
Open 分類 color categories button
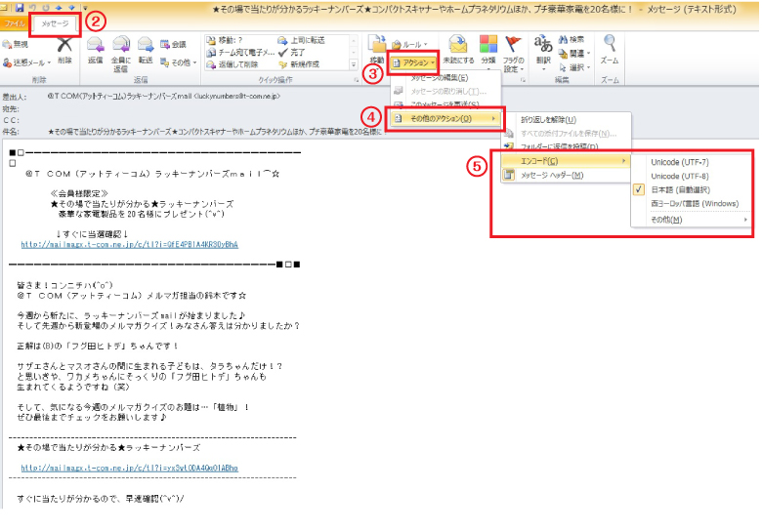488,53
